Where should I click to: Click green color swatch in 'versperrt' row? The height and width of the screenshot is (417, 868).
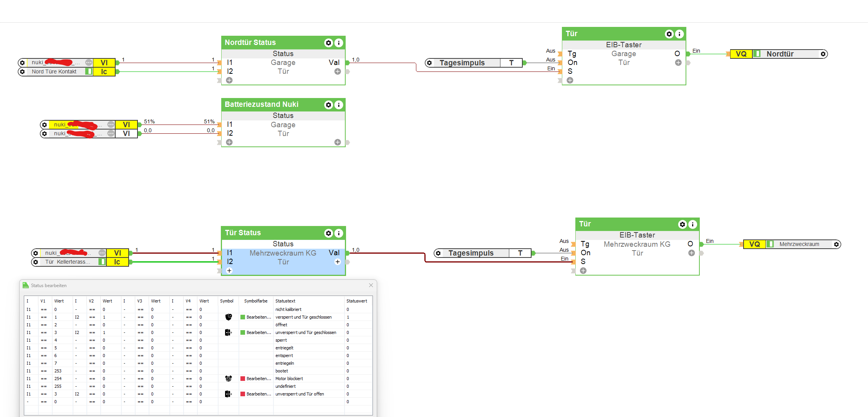[243, 317]
